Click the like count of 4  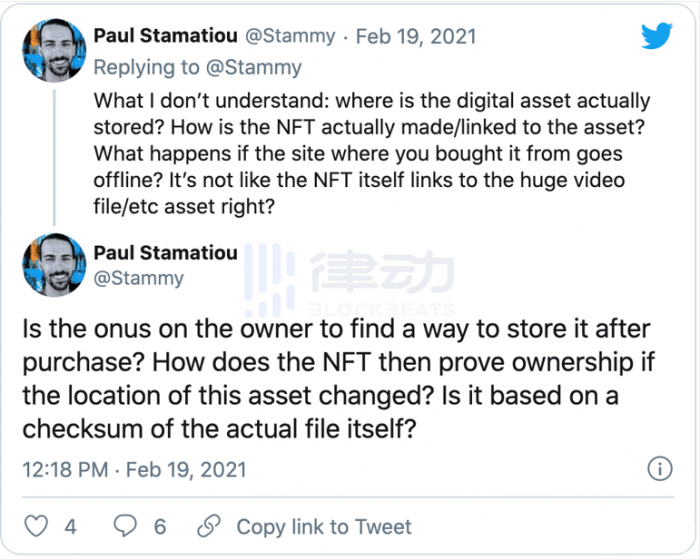[x=70, y=527]
